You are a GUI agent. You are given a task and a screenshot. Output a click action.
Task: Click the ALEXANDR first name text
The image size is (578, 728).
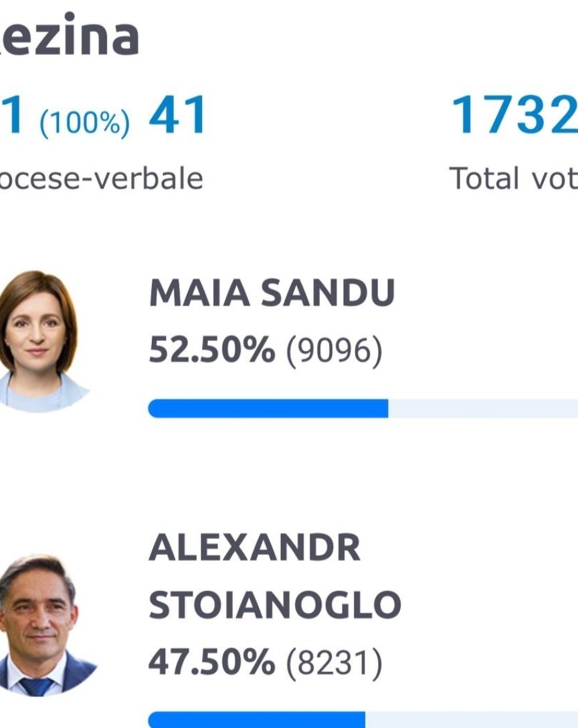click(255, 548)
